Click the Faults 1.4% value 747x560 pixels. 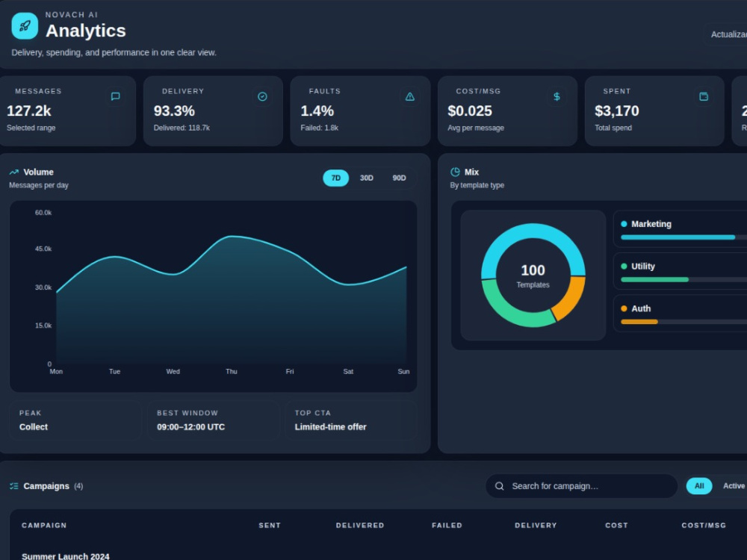(317, 111)
